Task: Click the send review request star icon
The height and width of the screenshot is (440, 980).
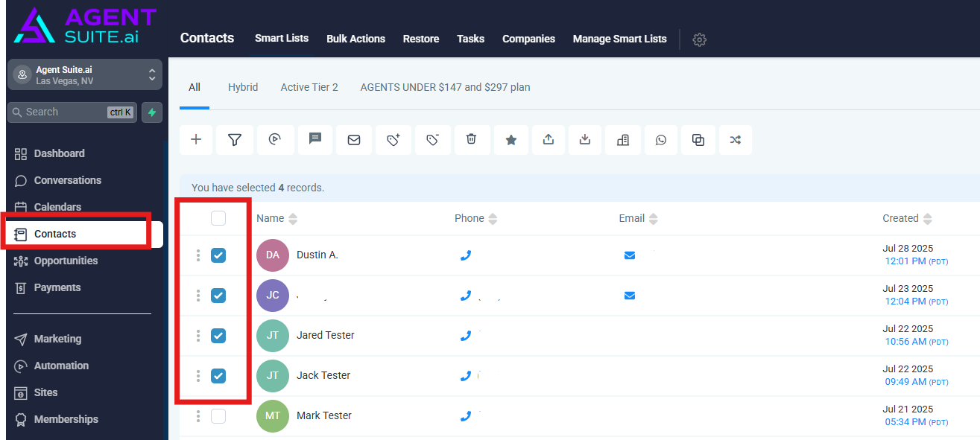Action: (511, 140)
